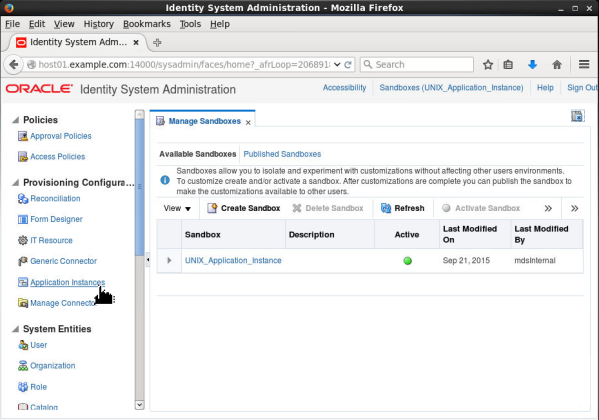The height and width of the screenshot is (420, 599).
Task: Collapse the left navigation pane splitter
Action: pos(148,259)
